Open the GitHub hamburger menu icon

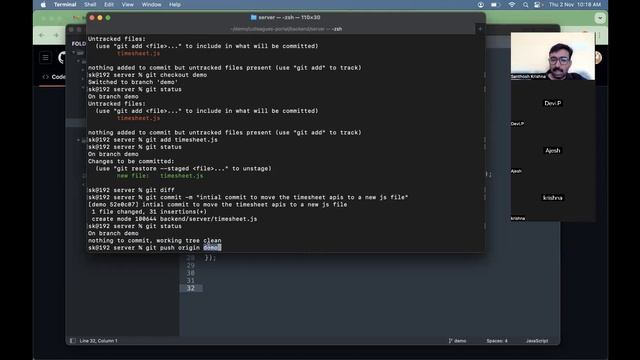point(45,58)
